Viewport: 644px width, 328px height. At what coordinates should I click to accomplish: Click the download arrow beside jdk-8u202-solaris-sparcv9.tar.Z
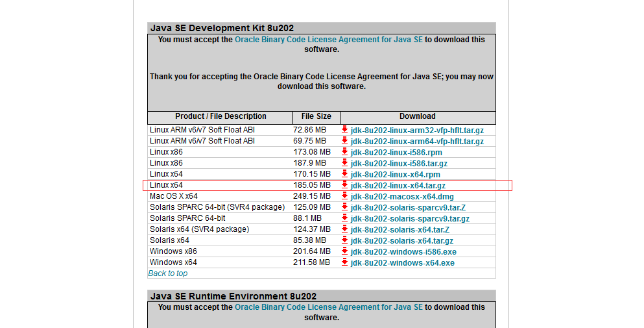pyautogui.click(x=344, y=207)
